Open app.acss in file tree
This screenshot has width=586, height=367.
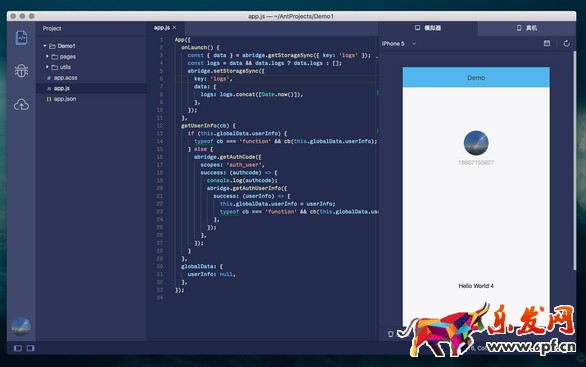[65, 78]
